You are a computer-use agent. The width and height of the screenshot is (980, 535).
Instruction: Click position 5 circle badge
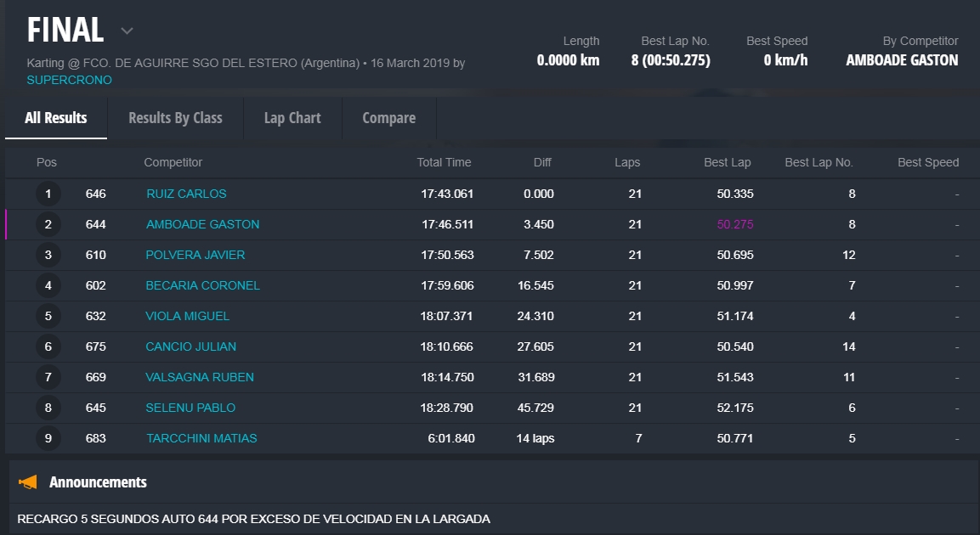(x=48, y=316)
